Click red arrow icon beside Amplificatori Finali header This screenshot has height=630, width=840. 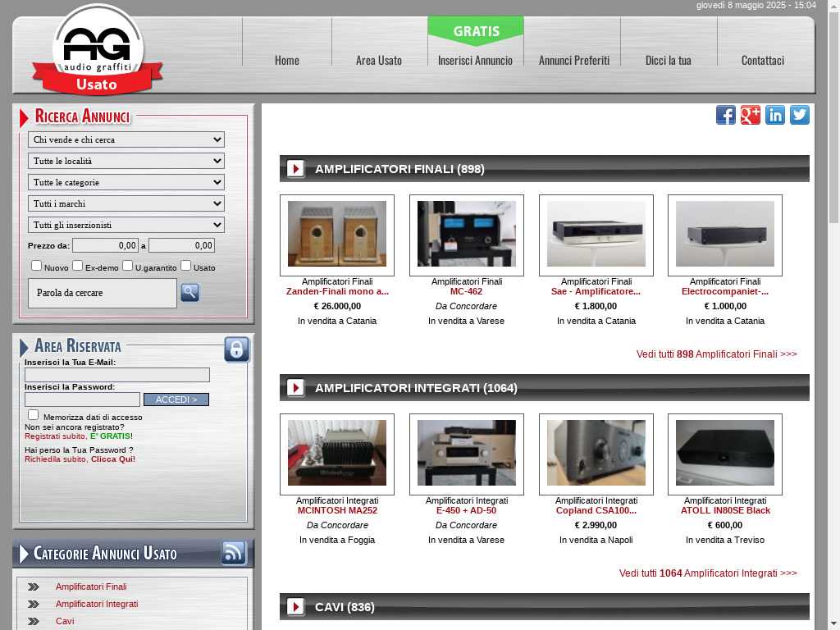295,169
